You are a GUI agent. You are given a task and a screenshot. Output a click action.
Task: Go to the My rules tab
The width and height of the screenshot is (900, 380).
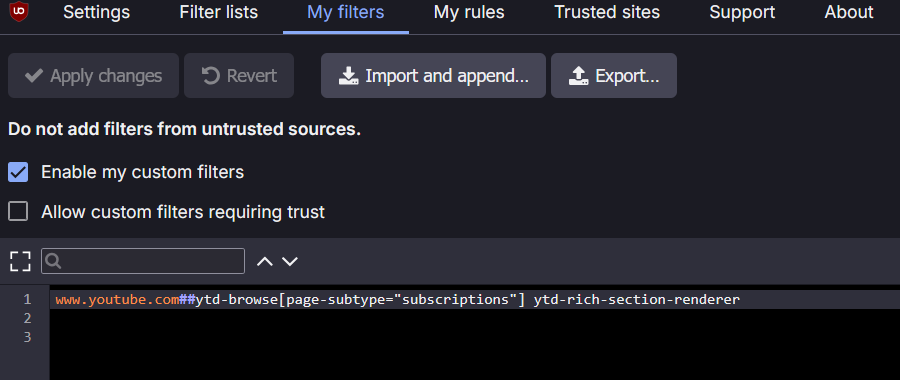(469, 12)
